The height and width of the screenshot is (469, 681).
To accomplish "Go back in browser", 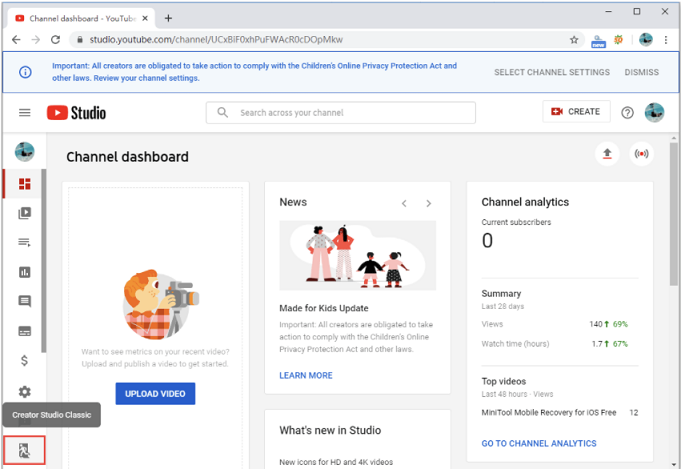I will point(16,40).
